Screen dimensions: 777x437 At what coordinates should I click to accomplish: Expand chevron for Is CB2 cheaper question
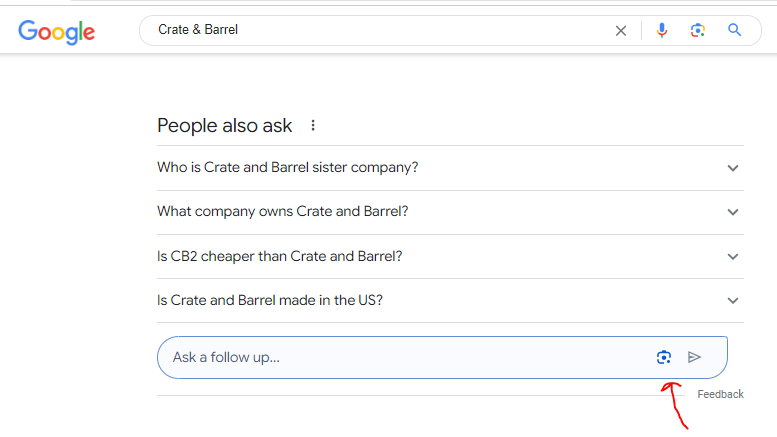pyautogui.click(x=733, y=256)
